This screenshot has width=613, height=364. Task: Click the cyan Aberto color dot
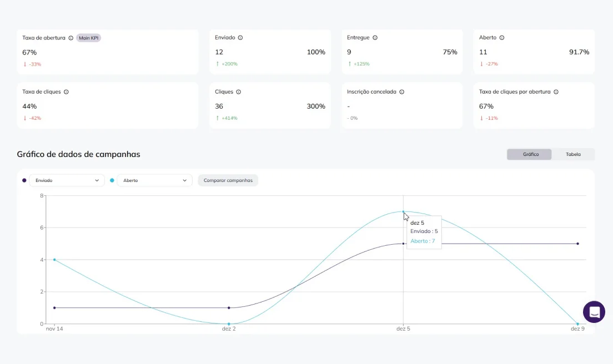[x=112, y=180]
